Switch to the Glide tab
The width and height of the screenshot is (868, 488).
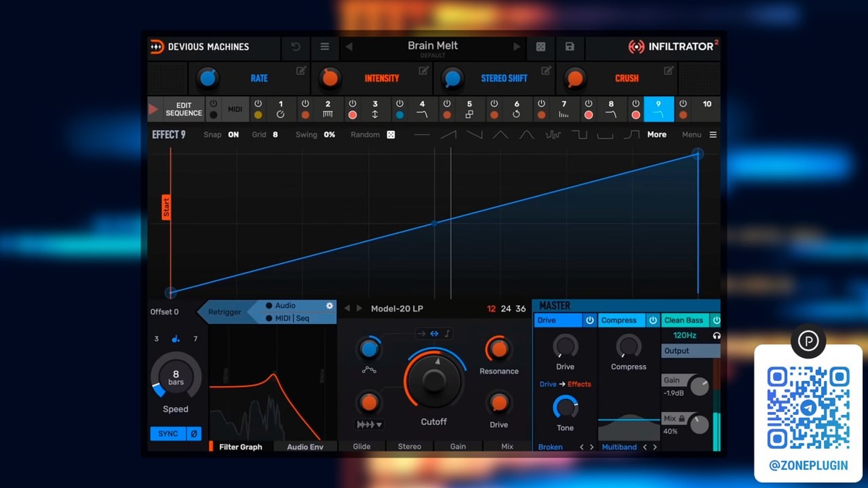coord(362,447)
